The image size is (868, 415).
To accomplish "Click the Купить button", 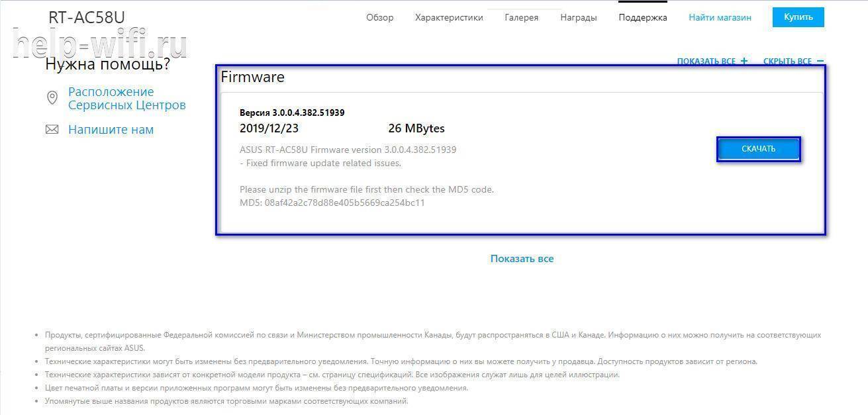I will 798,17.
